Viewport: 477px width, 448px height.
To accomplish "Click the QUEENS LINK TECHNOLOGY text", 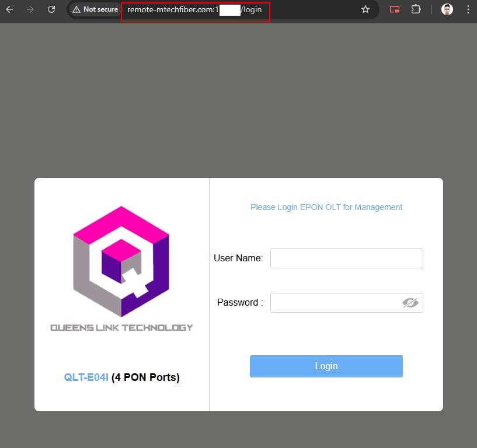I will [121, 328].
